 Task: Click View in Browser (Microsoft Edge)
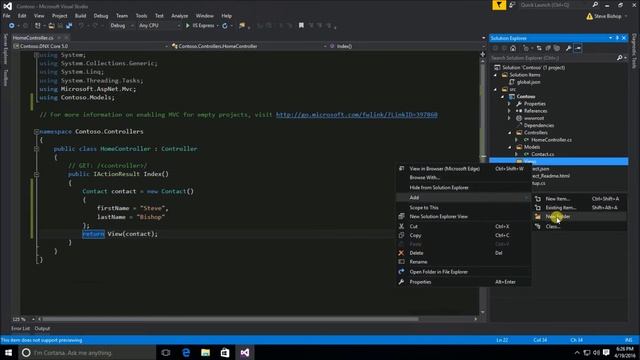463,169
